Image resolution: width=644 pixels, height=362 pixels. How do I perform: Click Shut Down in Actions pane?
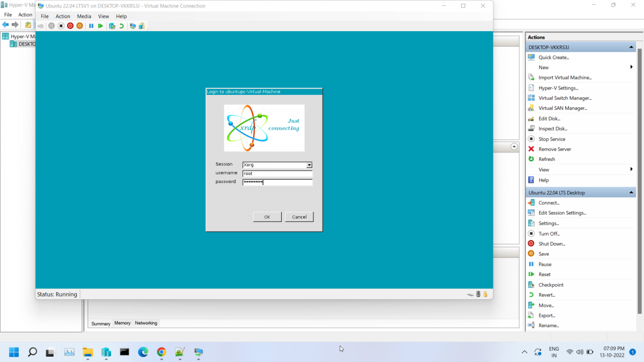pyautogui.click(x=552, y=244)
